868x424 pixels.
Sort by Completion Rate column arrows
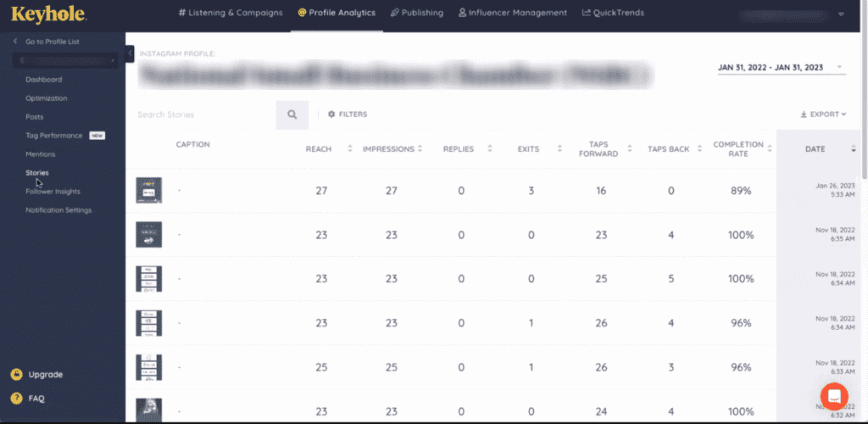(x=770, y=149)
